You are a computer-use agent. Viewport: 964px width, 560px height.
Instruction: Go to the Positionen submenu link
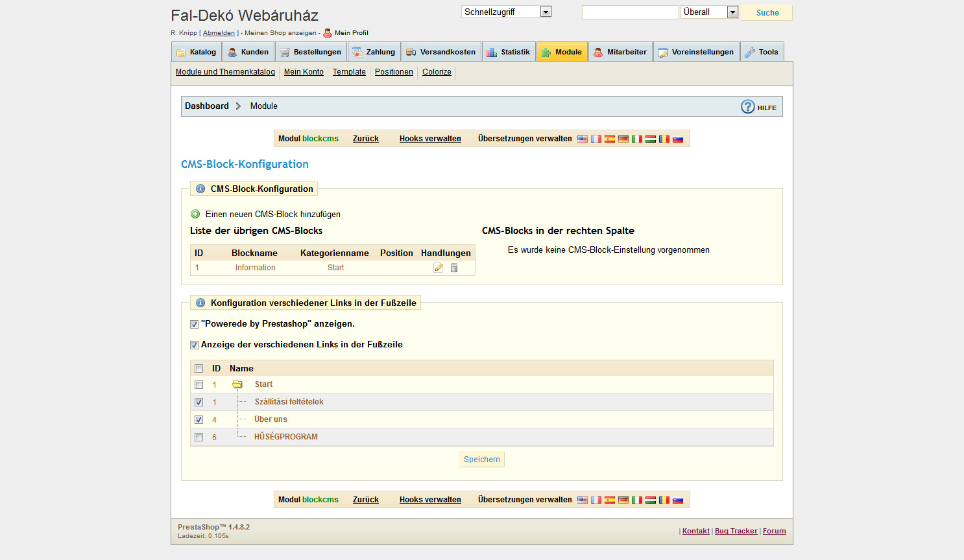point(394,72)
